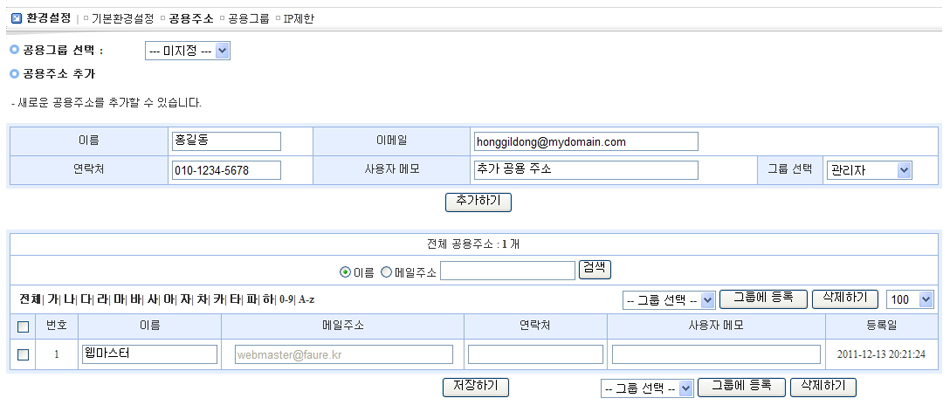950x412 pixels.
Task: Expand the 공용그룹 선택 dropdown showing 미지정
Action: click(187, 50)
